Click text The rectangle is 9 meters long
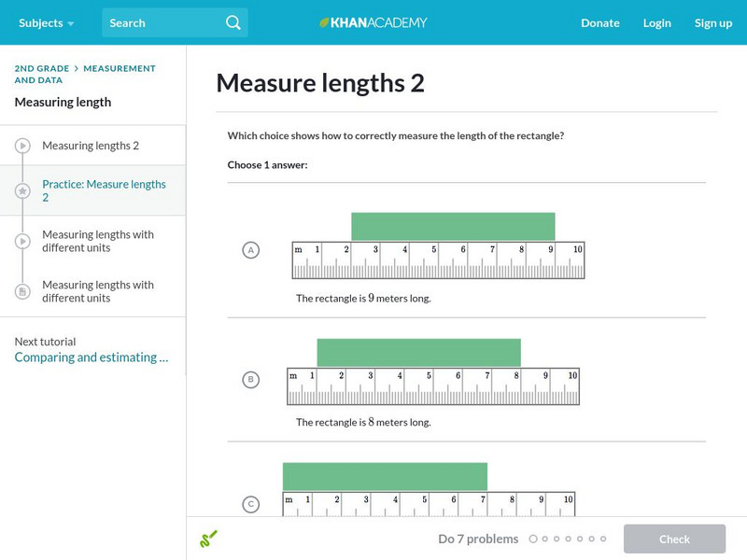 tap(363, 298)
